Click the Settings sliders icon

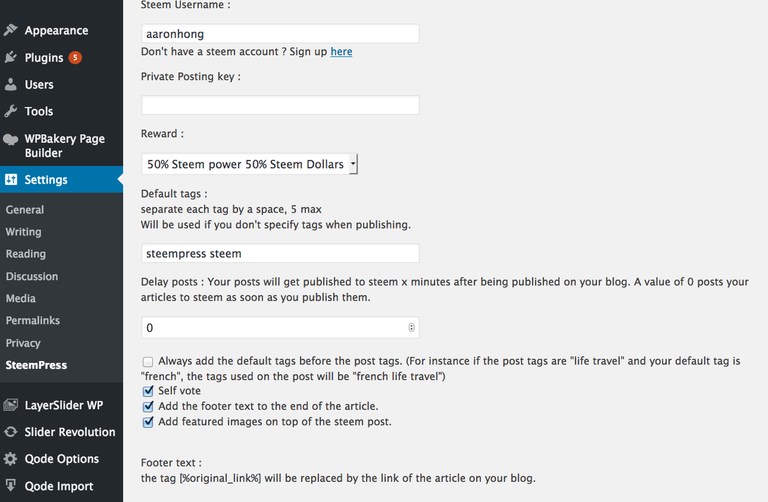[x=11, y=179]
